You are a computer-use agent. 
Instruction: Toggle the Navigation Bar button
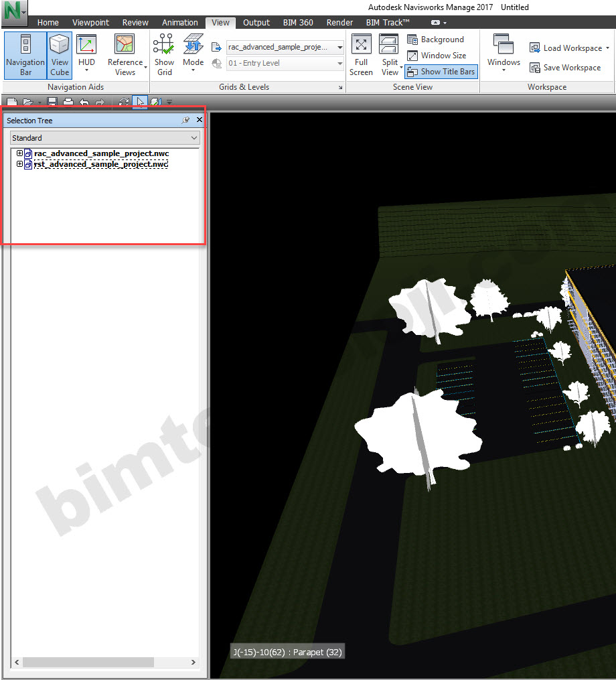(x=25, y=56)
